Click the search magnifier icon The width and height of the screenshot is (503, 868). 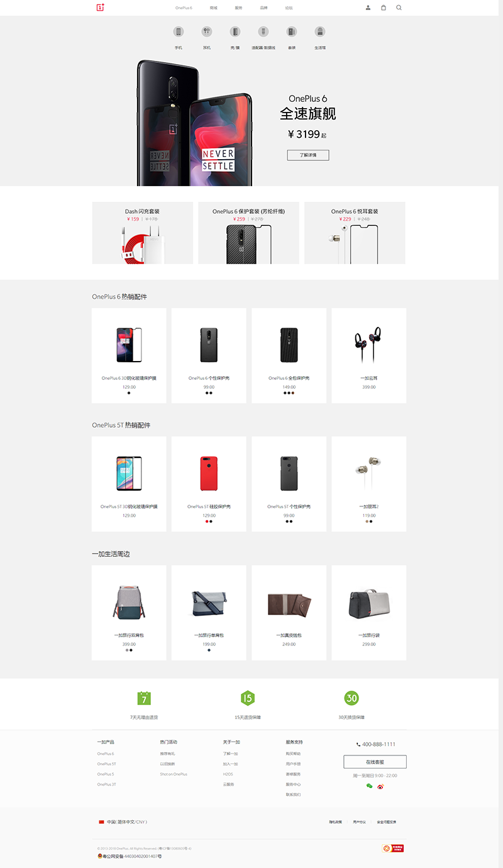[399, 8]
